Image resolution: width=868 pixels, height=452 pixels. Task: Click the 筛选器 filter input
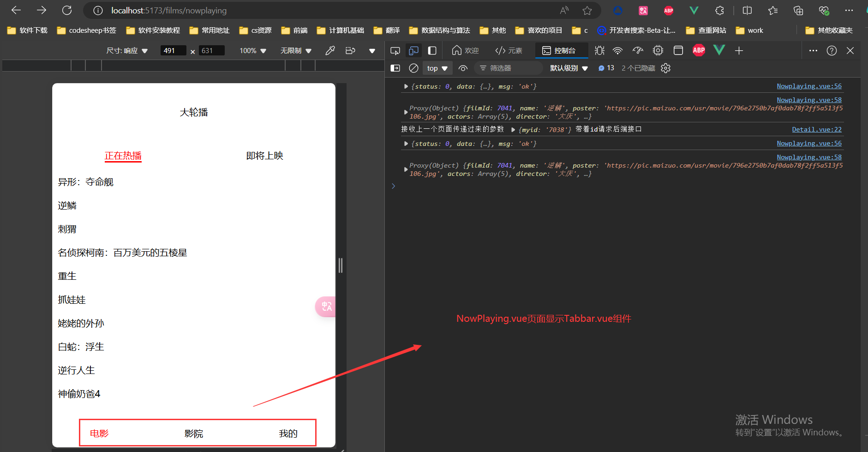coord(509,68)
